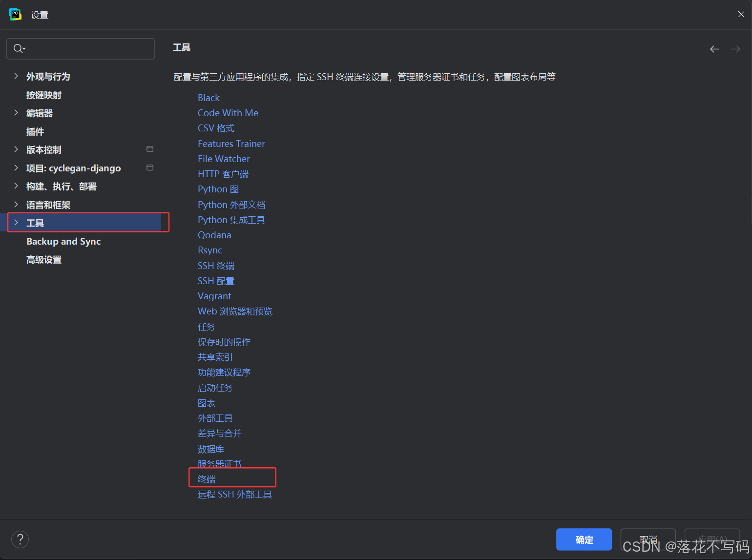Open the File Watcher settings link
The height and width of the screenshot is (560, 752).
coord(224,159)
